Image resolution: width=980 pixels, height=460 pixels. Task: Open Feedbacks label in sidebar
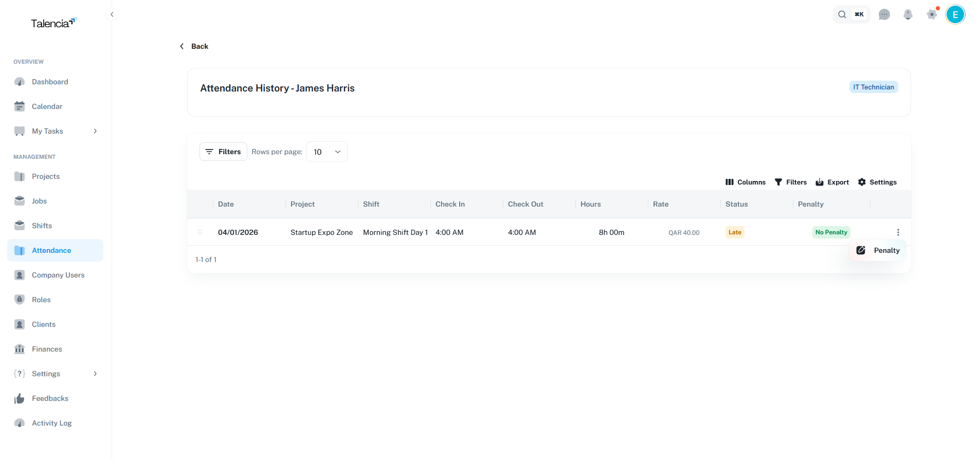pyautogui.click(x=50, y=398)
